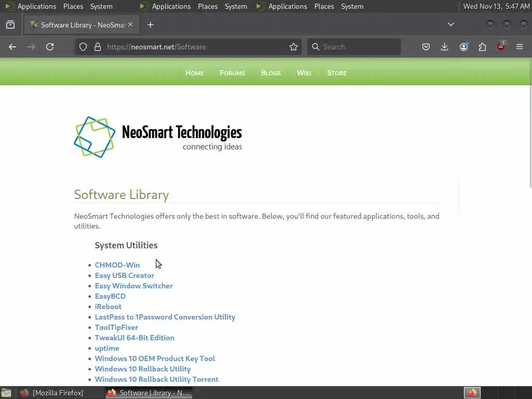
Task: Open LastPass to 1Password Conversion Utility link
Action: (x=165, y=317)
